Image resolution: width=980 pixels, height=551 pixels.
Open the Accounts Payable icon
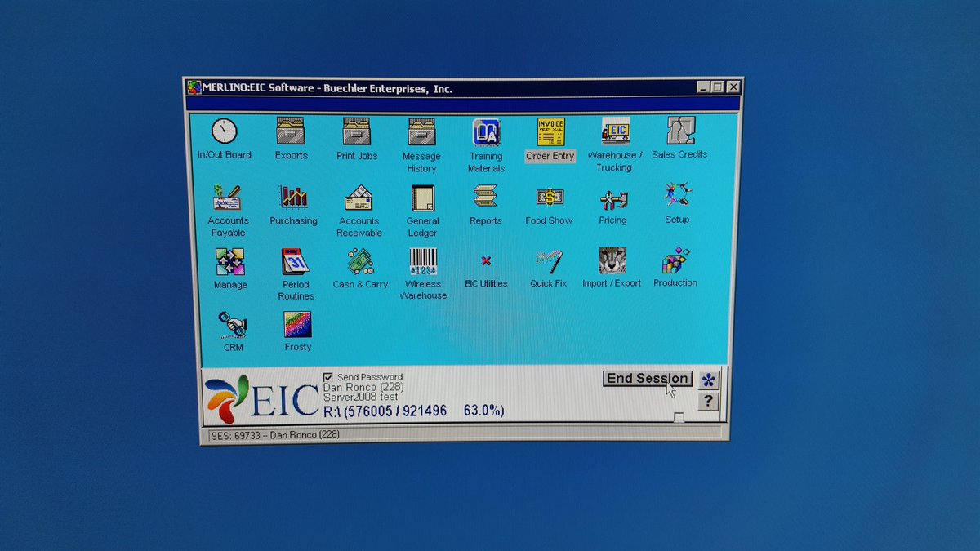[x=228, y=198]
